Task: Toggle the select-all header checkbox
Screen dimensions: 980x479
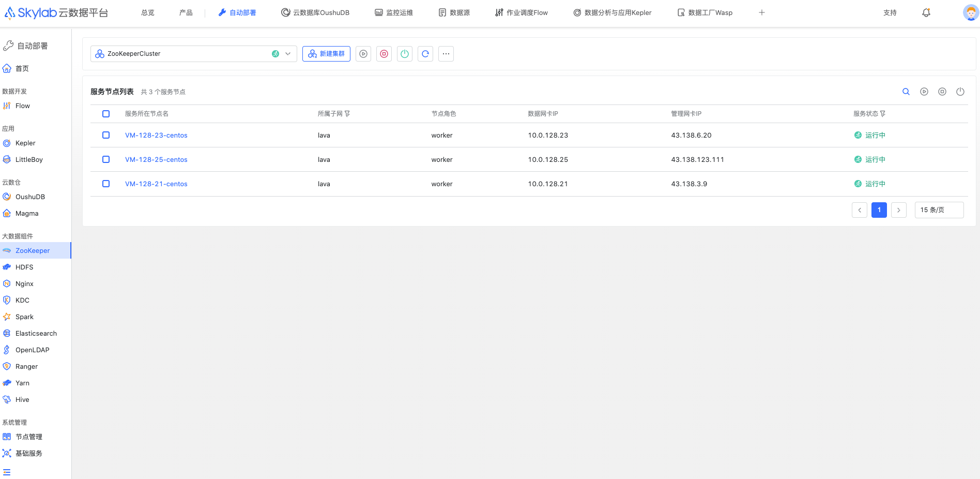Action: pos(106,114)
